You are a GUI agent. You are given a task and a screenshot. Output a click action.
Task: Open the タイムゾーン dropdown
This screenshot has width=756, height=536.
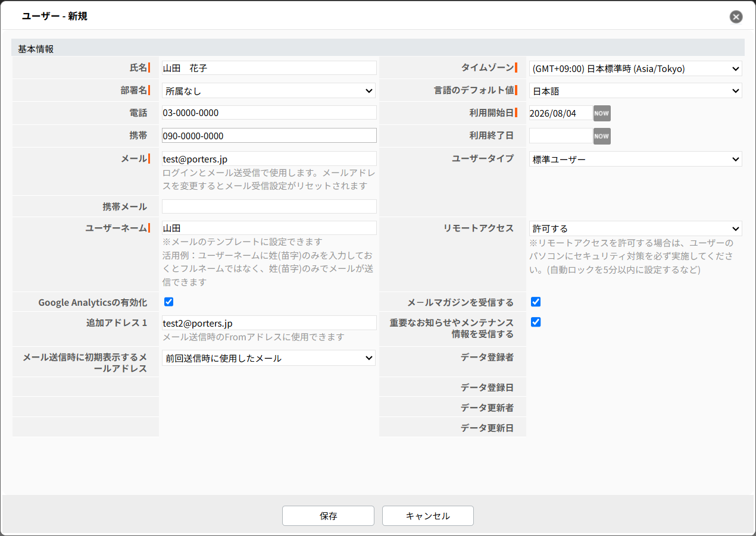click(636, 68)
